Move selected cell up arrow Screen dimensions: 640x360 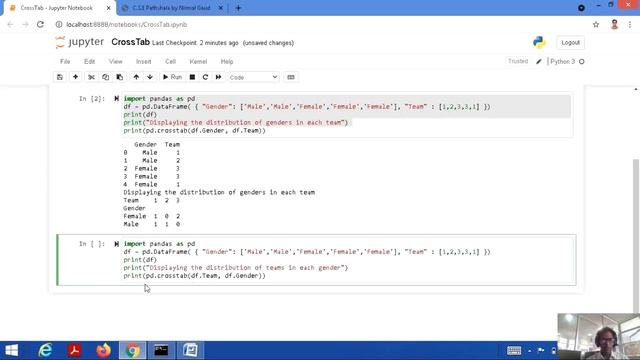coord(136,77)
